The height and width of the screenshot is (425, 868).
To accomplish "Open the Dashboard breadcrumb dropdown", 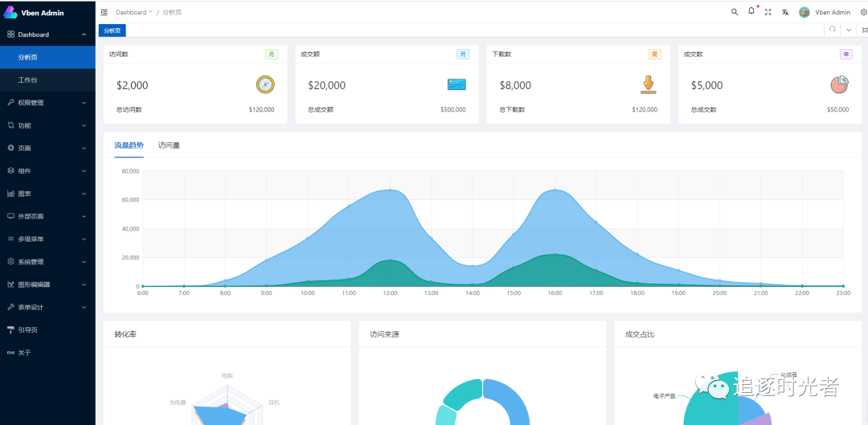I will pyautogui.click(x=133, y=12).
